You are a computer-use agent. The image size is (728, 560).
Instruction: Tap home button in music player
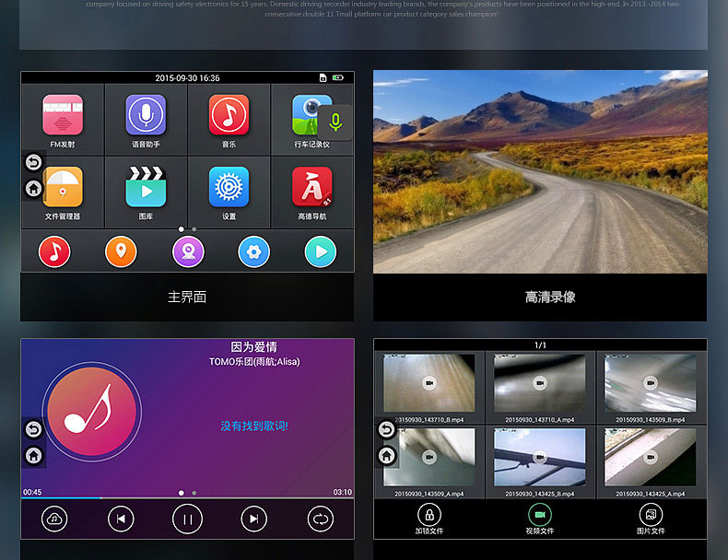pos(33,456)
